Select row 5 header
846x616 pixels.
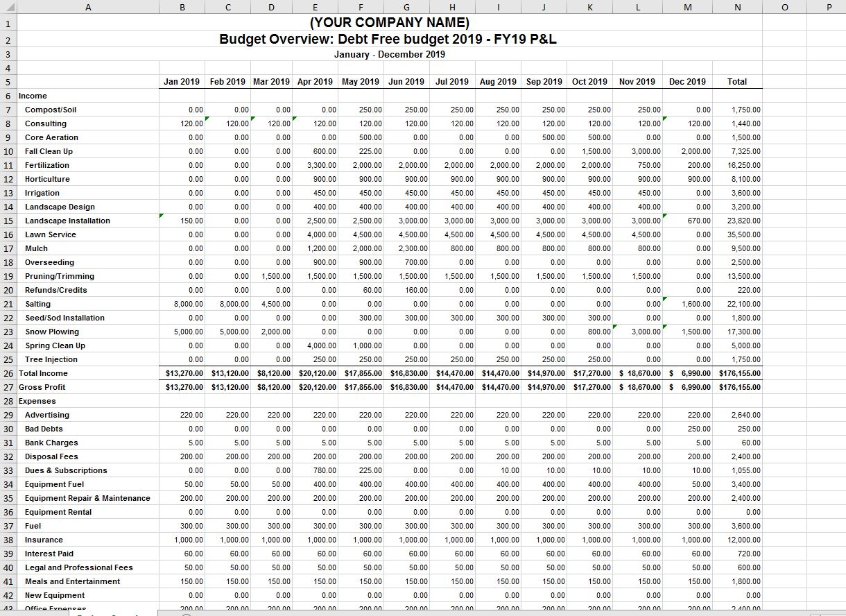(8, 82)
